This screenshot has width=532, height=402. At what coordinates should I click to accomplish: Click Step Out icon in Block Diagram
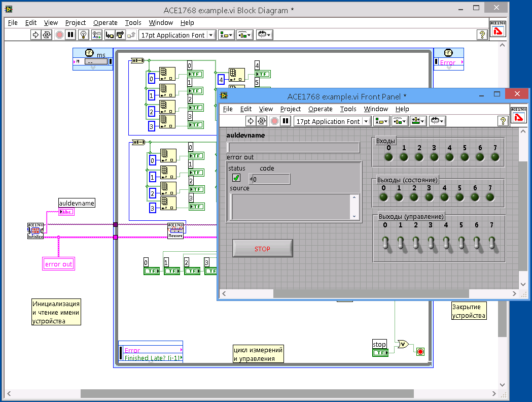point(131,35)
